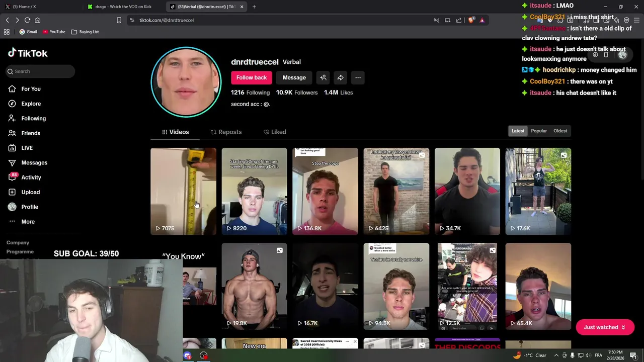Open the photo post with 17.6K views
Image resolution: width=644 pixels, height=362 pixels.
tap(538, 191)
